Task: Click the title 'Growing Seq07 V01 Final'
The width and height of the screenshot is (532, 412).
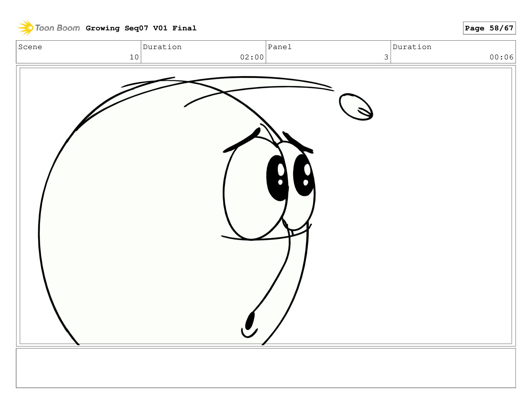Action: click(x=141, y=28)
